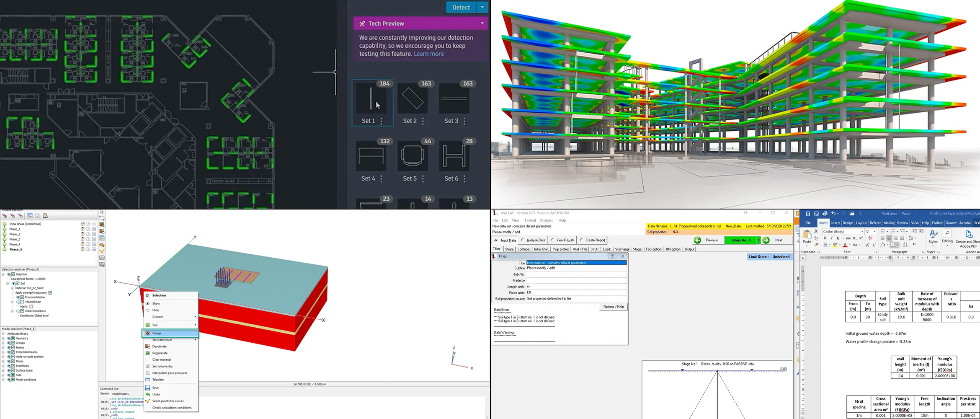Toggle the VolumeStrain checkbox
Viewport: 980px width, 419px height.
[x=22, y=302]
